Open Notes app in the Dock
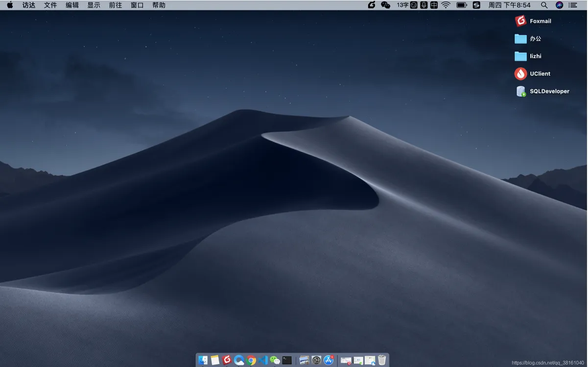 [x=215, y=360]
